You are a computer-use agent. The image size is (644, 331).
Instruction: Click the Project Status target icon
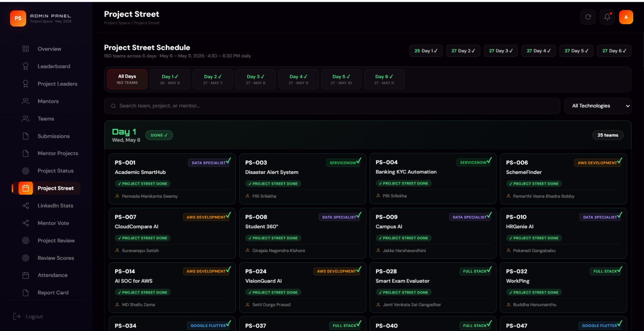coord(26,171)
